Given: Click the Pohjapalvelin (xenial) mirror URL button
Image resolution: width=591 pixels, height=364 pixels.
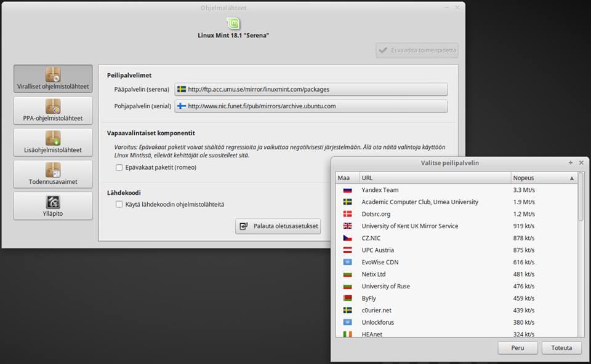Looking at the screenshot, I should (x=311, y=106).
